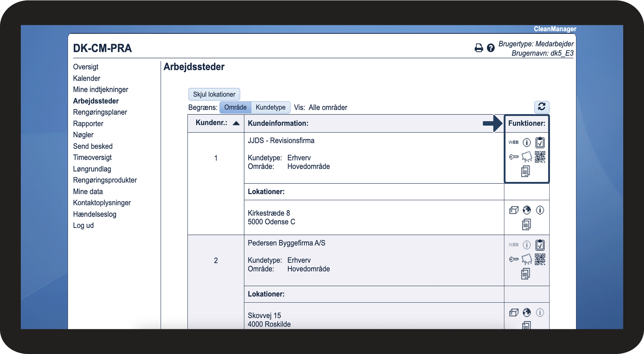Click the refresh icon above table

click(x=542, y=107)
